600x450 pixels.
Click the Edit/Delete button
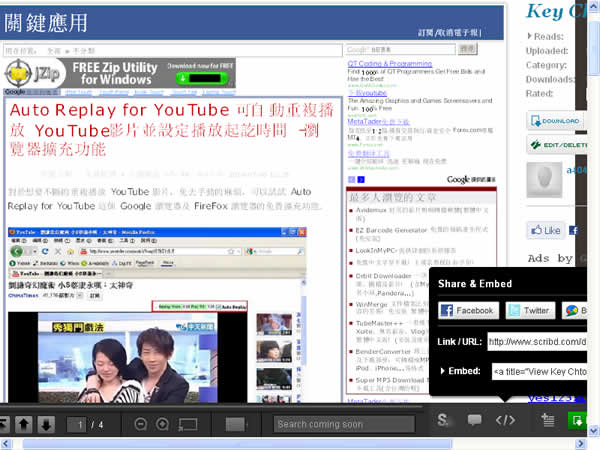pos(563,145)
